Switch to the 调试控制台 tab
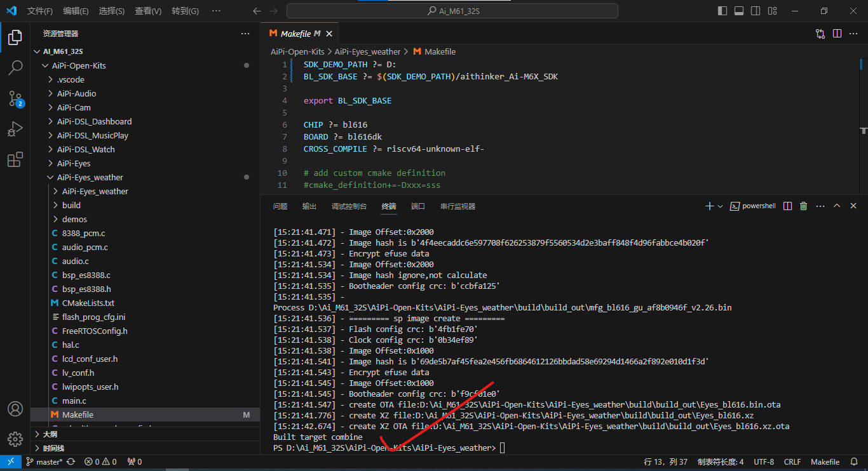The height and width of the screenshot is (471, 868). 349,206
